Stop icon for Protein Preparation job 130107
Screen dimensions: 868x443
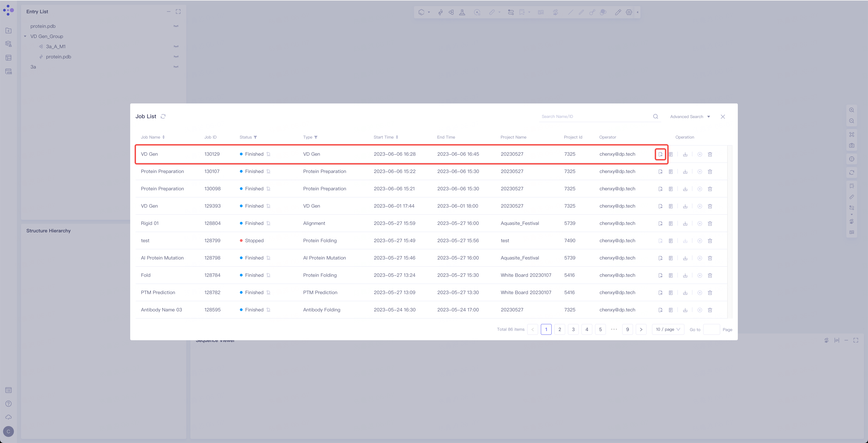coord(699,172)
